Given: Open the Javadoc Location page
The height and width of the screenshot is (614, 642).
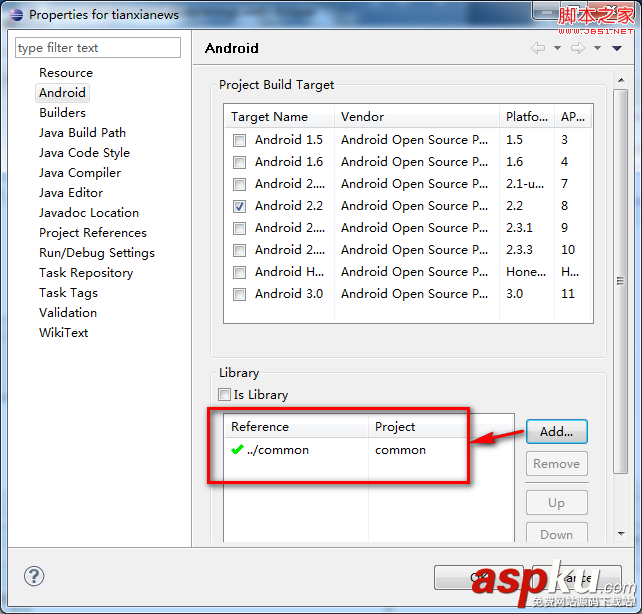Looking at the screenshot, I should [x=89, y=213].
